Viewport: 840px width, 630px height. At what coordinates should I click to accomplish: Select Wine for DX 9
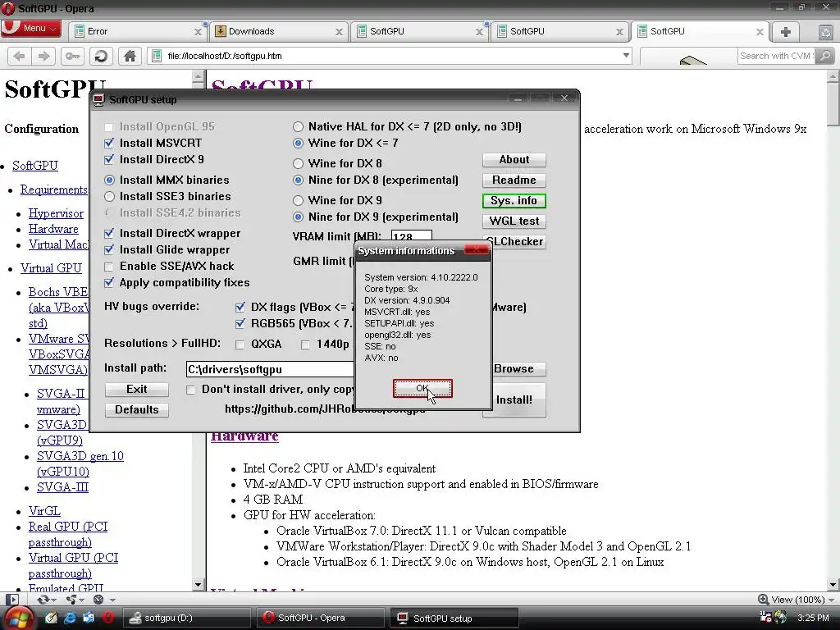click(x=299, y=200)
